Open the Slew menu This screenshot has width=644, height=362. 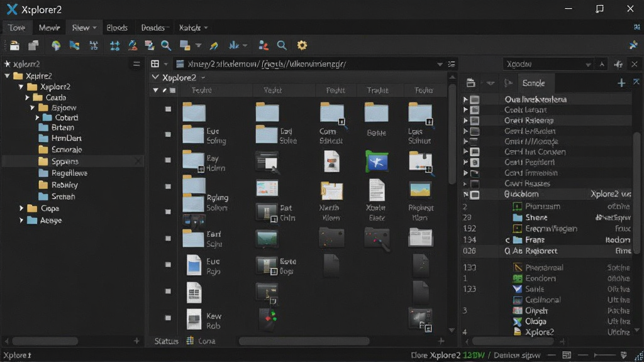[84, 28]
